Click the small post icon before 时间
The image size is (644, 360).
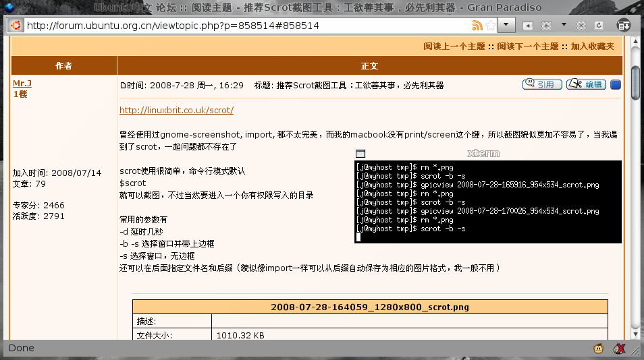[123, 86]
